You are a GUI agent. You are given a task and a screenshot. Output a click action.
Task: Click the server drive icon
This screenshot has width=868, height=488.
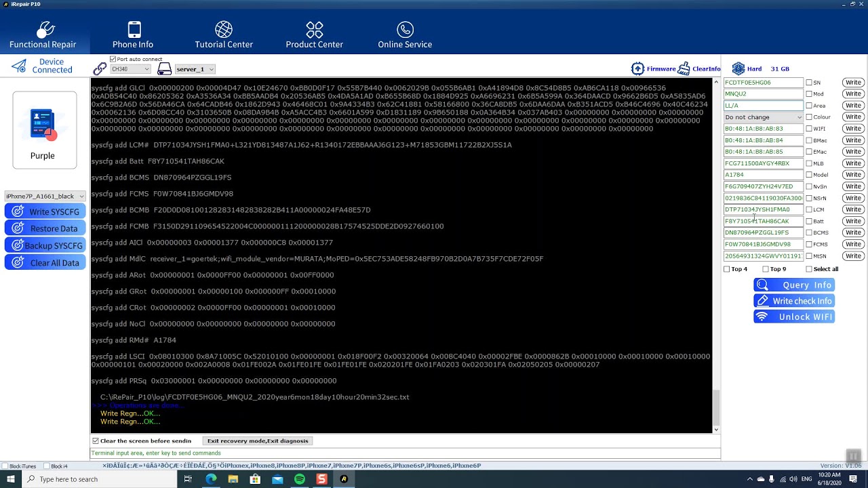coord(164,69)
